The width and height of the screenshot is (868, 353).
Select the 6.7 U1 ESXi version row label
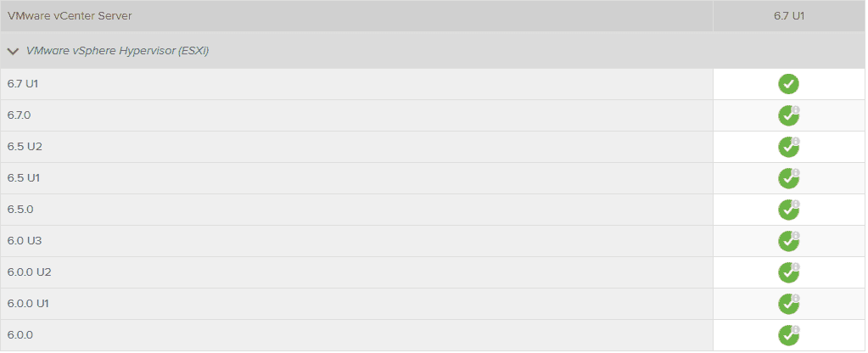tap(24, 84)
